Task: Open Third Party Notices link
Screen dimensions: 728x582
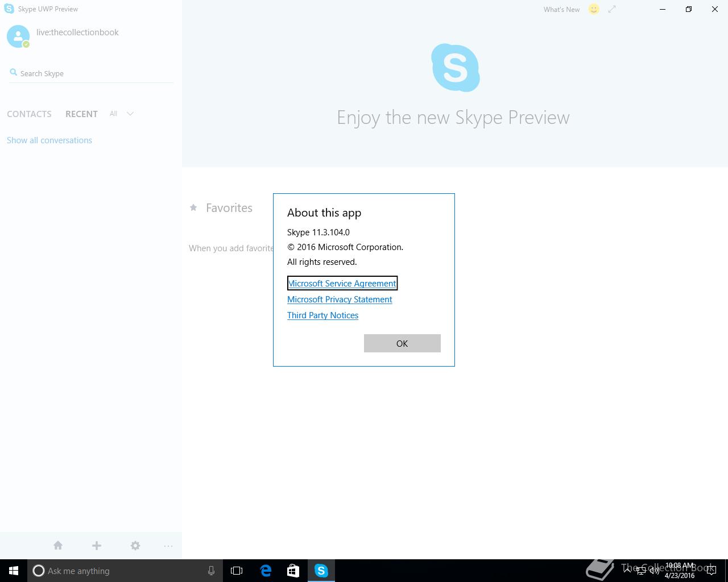Action: point(322,315)
